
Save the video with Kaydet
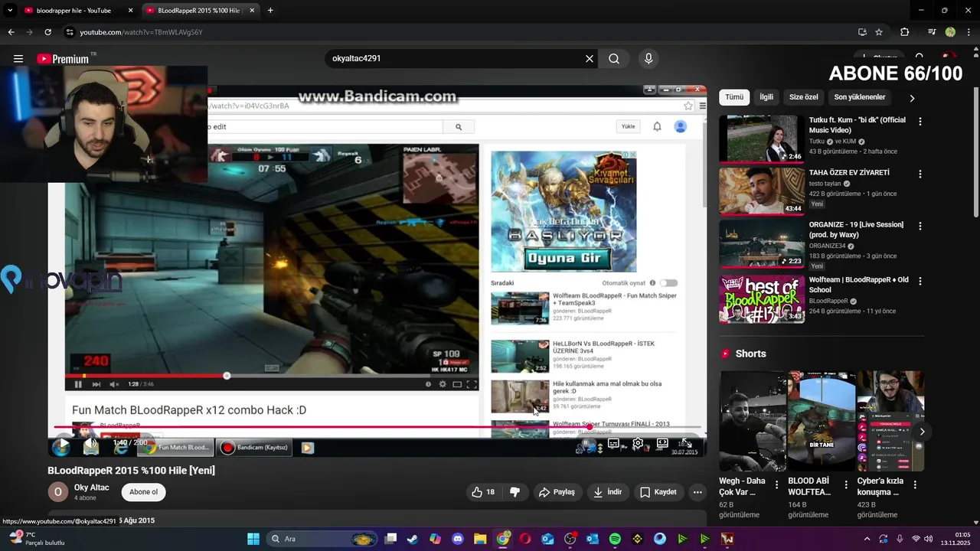pyautogui.click(x=658, y=492)
